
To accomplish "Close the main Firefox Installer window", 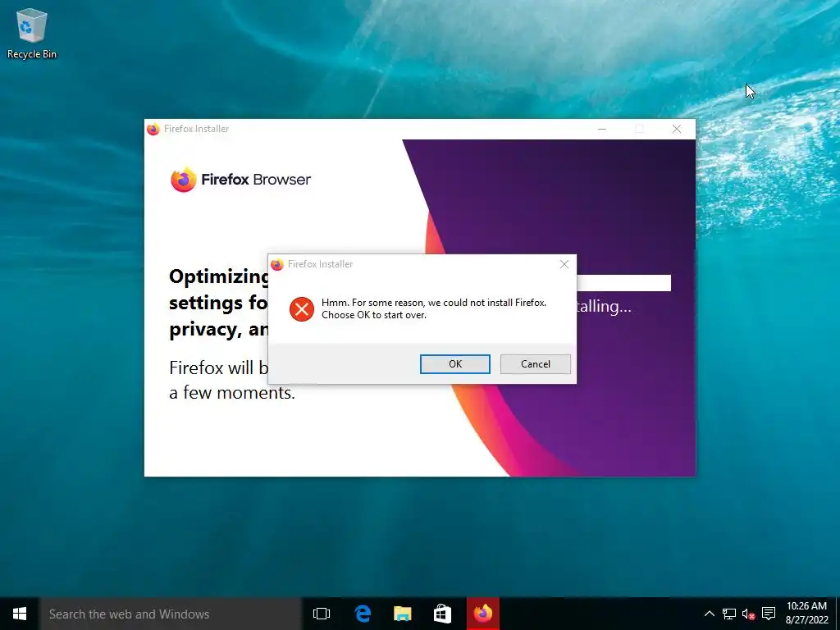I will pos(677,129).
